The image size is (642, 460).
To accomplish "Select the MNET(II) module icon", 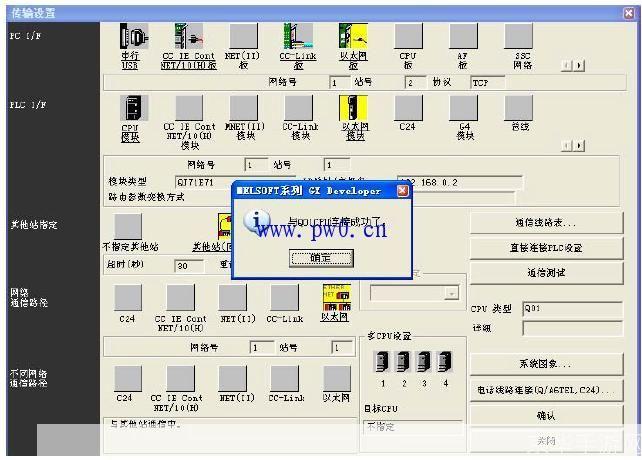I will point(244,108).
